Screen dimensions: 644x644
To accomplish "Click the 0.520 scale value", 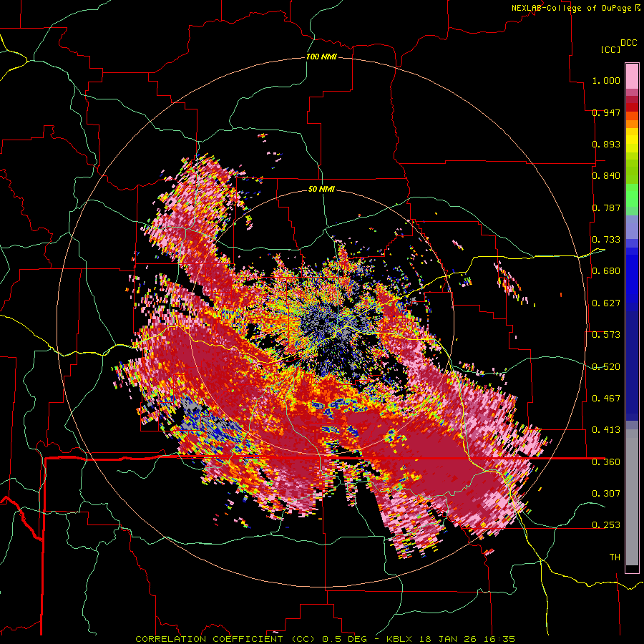I will tap(606, 367).
